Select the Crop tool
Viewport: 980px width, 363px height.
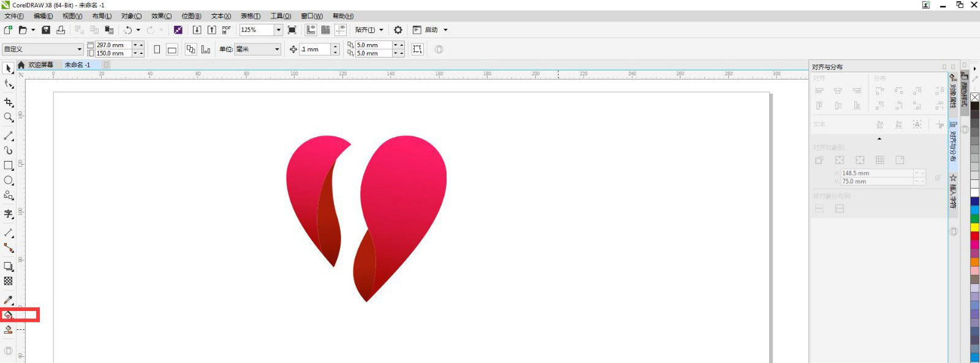click(9, 102)
